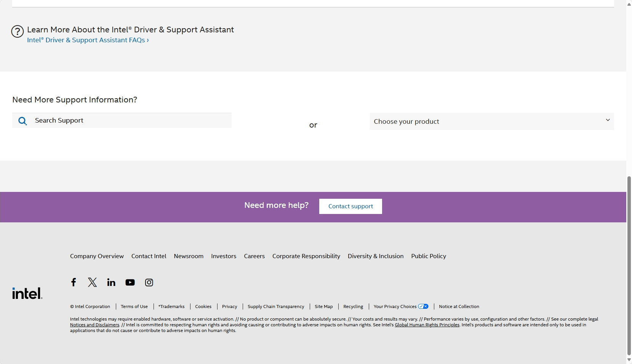Open Supply Chain Transparency link
Image resolution: width=632 pixels, height=364 pixels.
(x=276, y=307)
